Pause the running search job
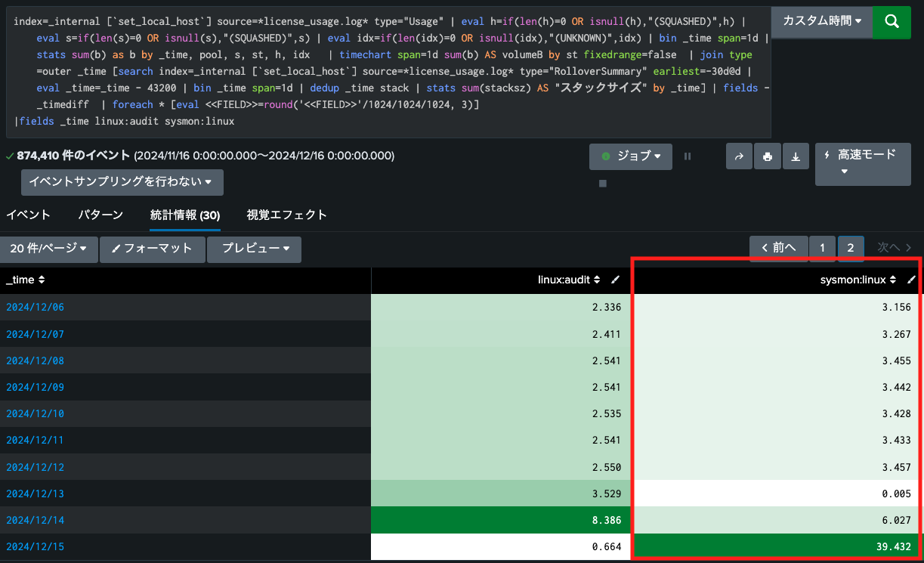The height and width of the screenshot is (563, 924). [x=687, y=156]
